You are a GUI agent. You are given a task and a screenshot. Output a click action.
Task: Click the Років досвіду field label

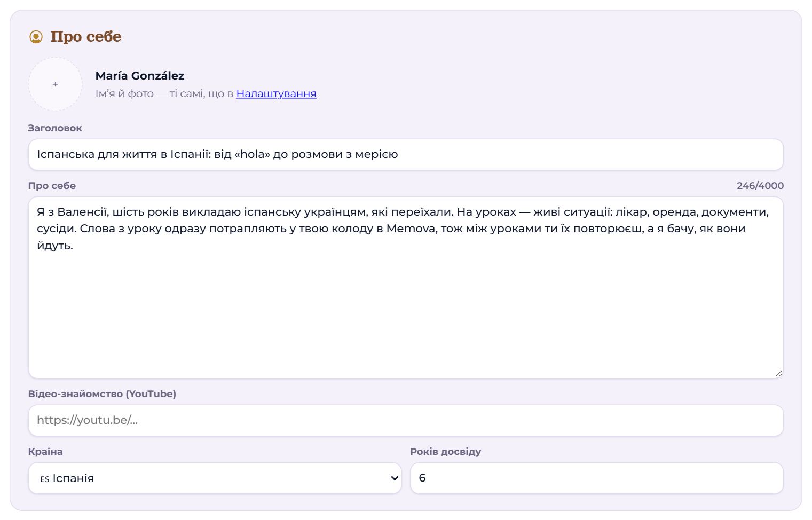446,452
